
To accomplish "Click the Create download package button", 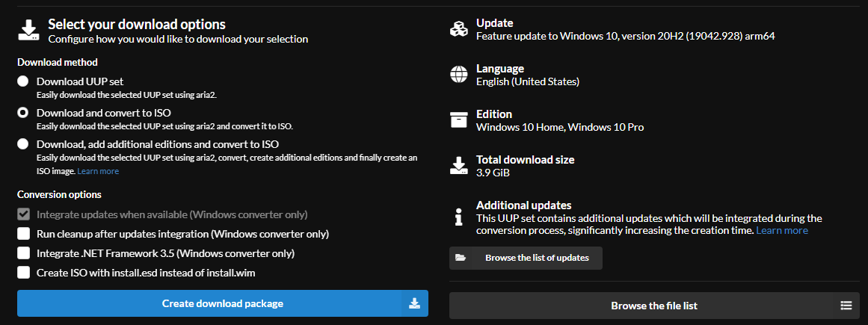I will point(223,303).
